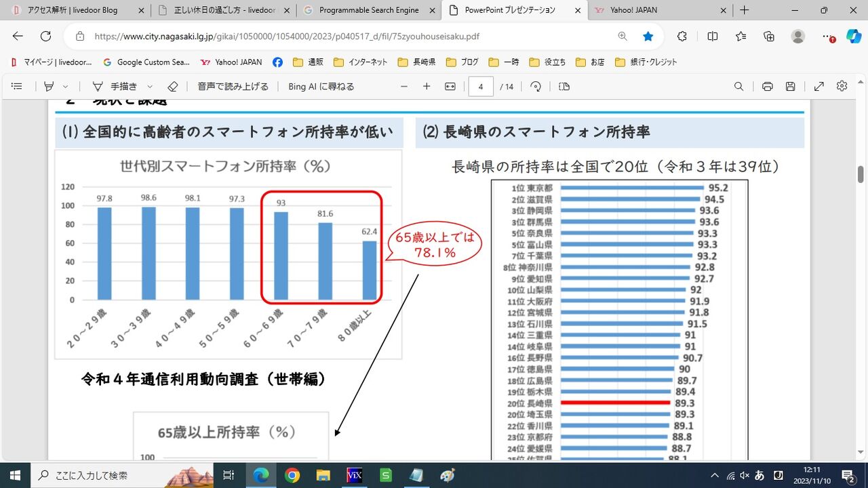Viewport: 868px width, 488px height.
Task: Toggle the favorite star for this page
Action: tap(648, 37)
